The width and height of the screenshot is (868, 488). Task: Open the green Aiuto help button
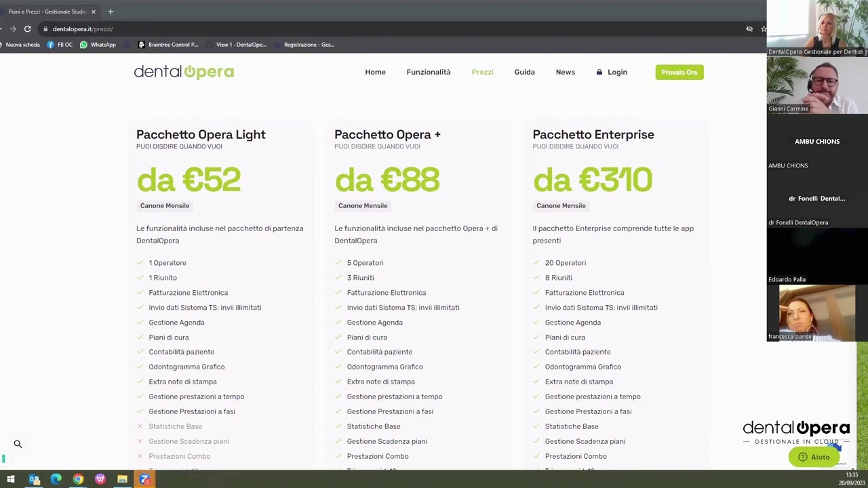pos(814,457)
